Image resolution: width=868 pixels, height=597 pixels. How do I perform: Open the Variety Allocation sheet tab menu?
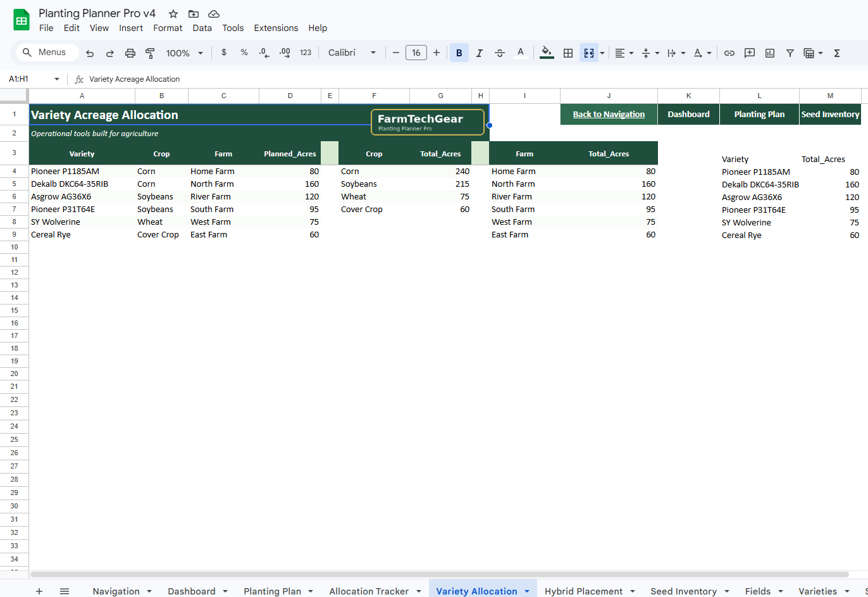pos(526,591)
